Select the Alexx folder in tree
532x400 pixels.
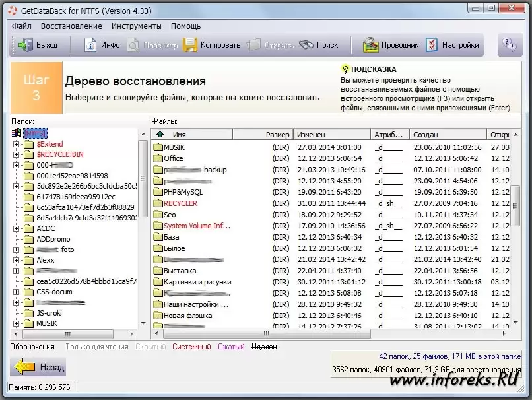[45, 260]
